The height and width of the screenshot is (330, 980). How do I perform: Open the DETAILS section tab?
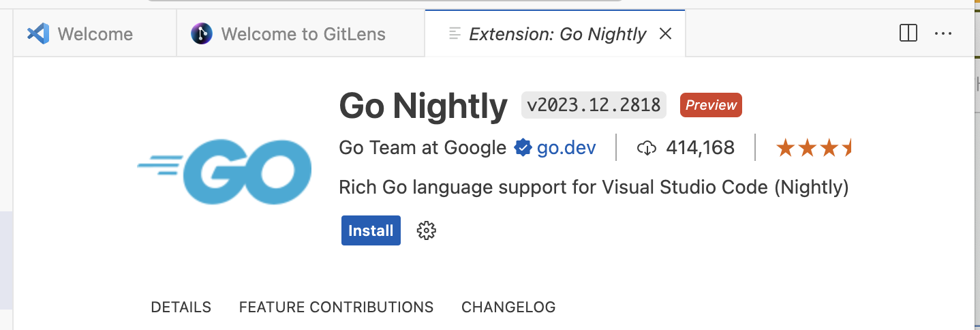[181, 307]
